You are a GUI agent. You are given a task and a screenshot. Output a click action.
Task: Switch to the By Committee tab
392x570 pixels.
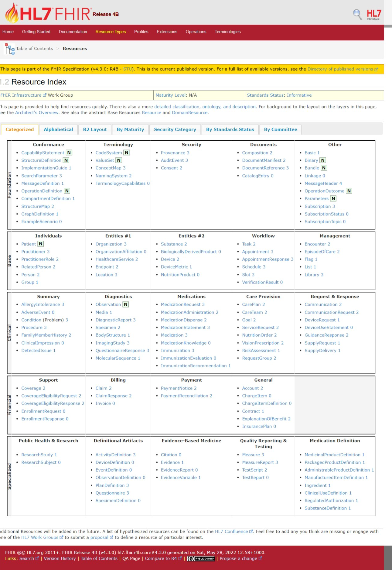(281, 129)
